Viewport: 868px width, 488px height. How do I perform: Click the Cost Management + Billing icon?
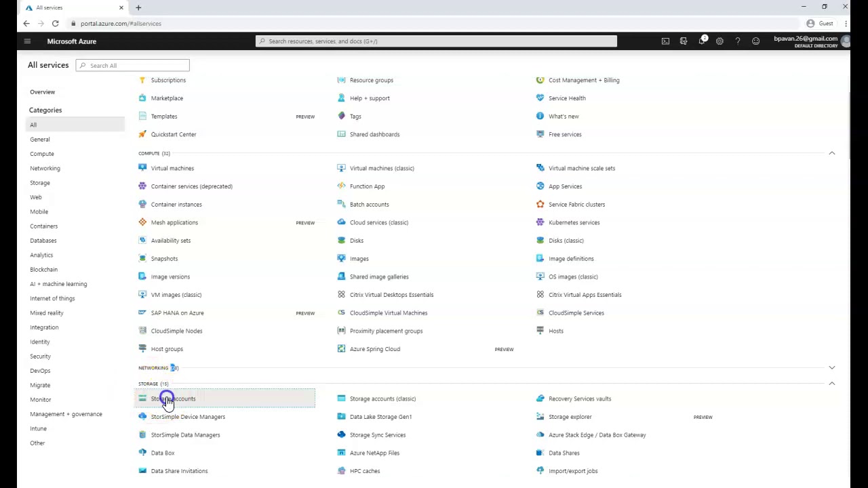coord(540,80)
